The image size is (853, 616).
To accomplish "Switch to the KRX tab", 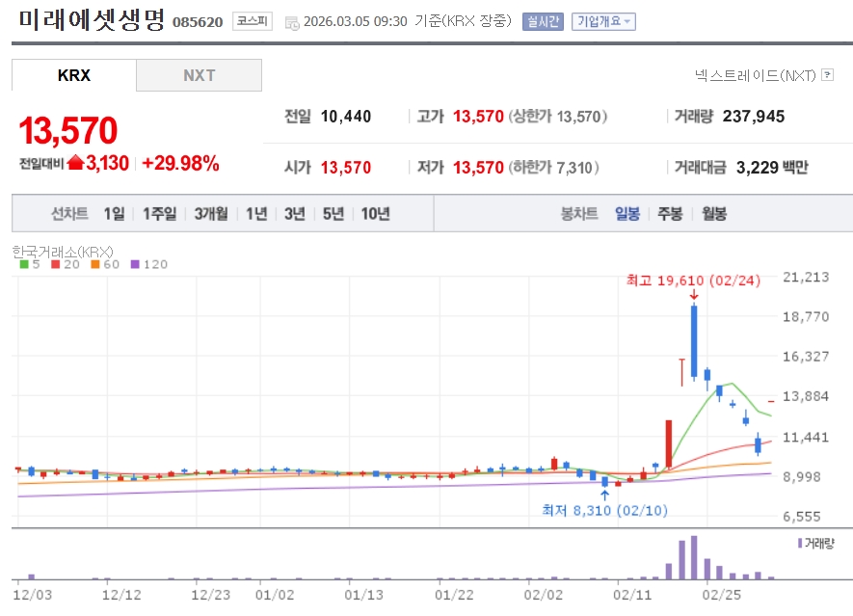I will 74,75.
